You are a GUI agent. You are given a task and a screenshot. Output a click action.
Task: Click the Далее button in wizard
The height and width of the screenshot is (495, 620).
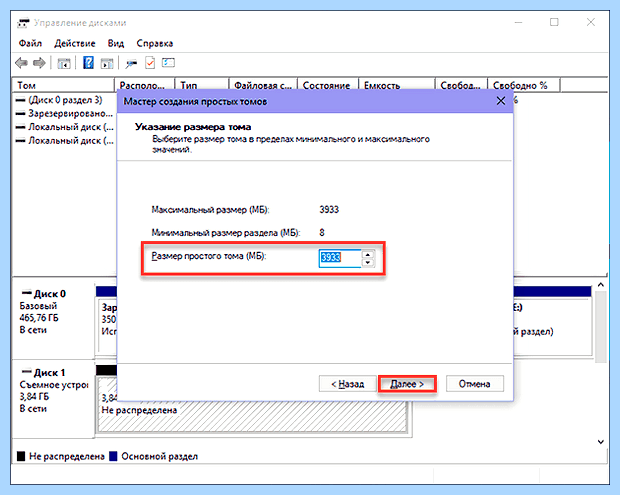pyautogui.click(x=407, y=384)
